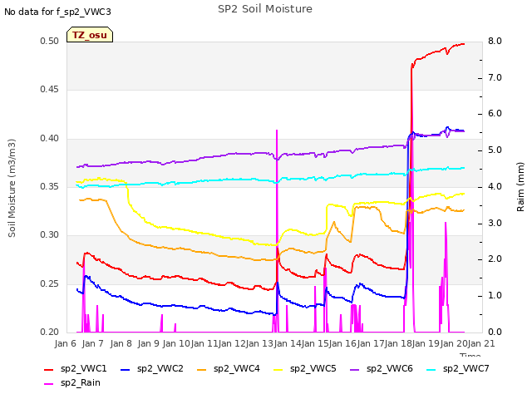
Task: Click the Jan 8 date tick label
Action: pyautogui.click(x=121, y=343)
